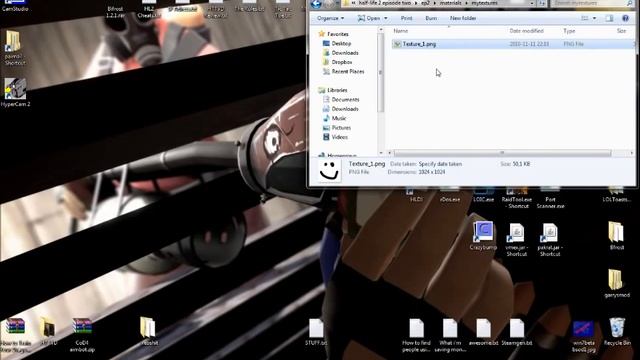Open the Recycle Bin

pyautogui.click(x=617, y=332)
